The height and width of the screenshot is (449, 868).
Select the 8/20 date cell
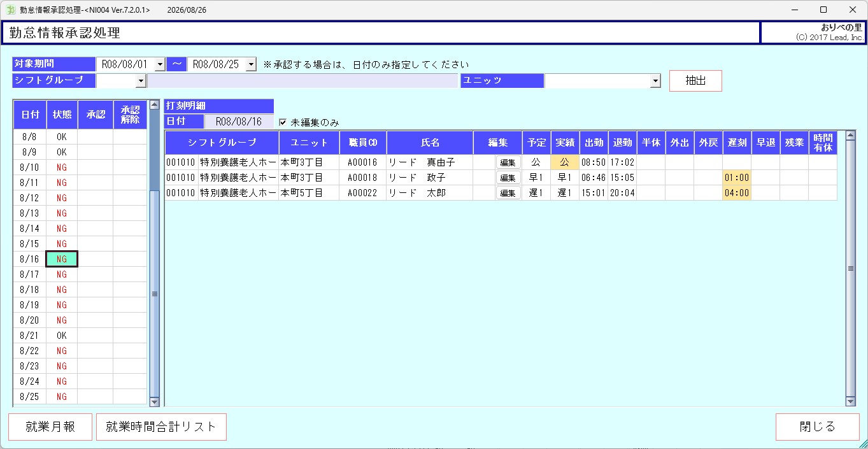29,320
